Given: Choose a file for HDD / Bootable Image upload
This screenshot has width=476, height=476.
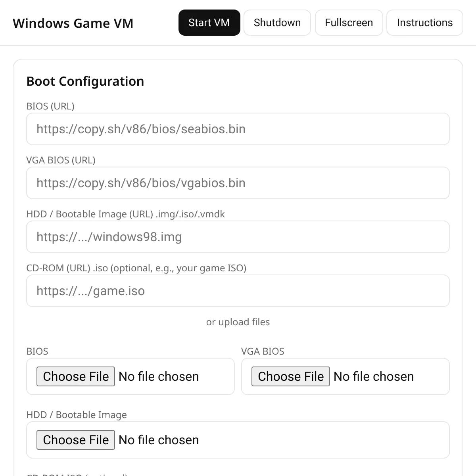Looking at the screenshot, I should coord(76,440).
